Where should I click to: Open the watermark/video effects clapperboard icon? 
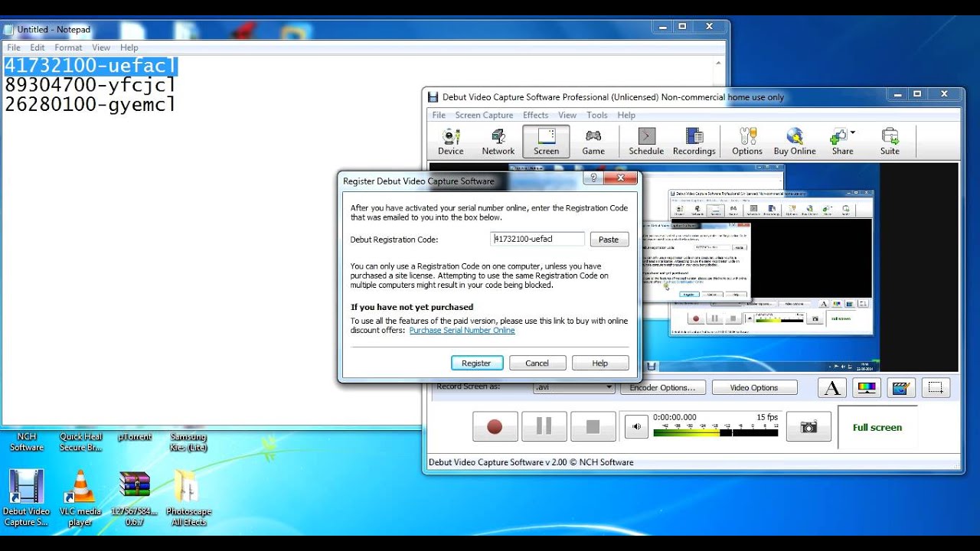pos(901,388)
